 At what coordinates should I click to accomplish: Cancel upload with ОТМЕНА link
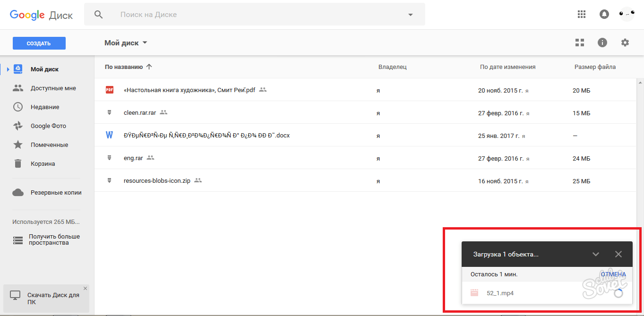tap(613, 274)
